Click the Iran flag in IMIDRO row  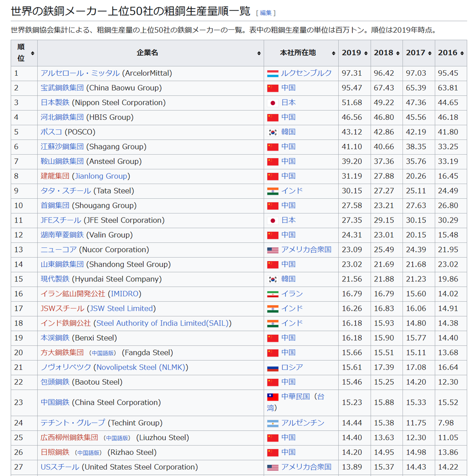pos(273,294)
